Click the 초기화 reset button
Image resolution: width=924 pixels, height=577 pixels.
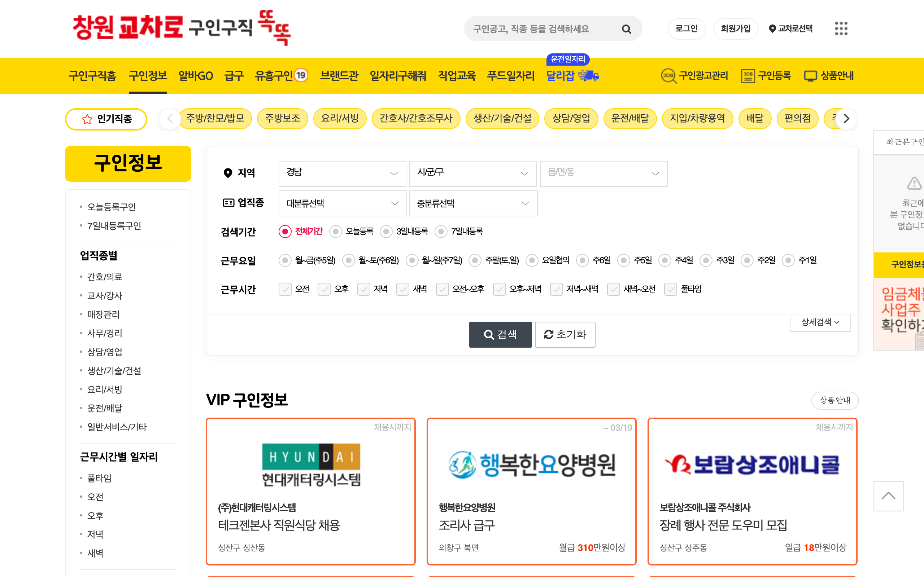click(x=565, y=334)
